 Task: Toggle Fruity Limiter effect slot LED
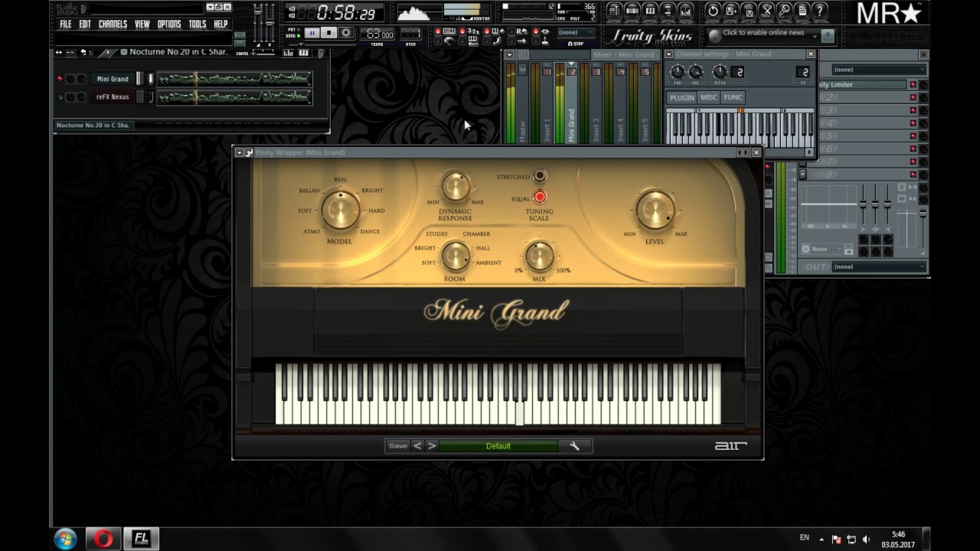(913, 84)
